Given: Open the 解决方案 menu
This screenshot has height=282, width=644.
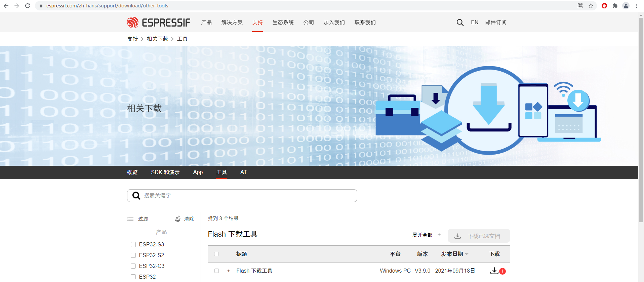Looking at the screenshot, I should pos(232,23).
